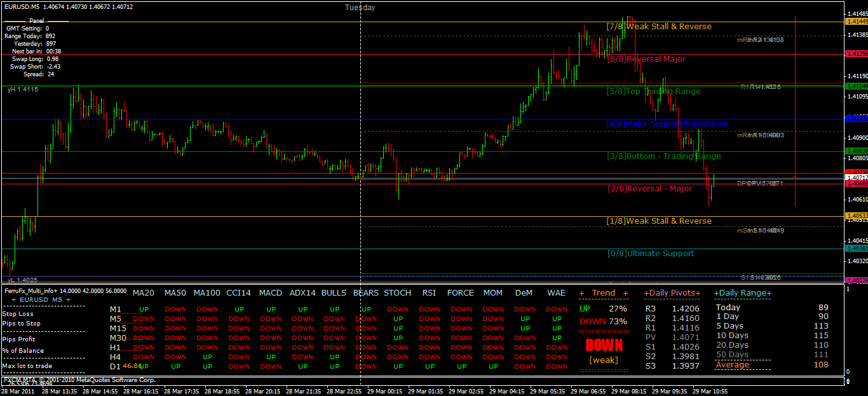Expand the + EURUSD M5 + header
This screenshot has height=396, width=868.
[41, 299]
